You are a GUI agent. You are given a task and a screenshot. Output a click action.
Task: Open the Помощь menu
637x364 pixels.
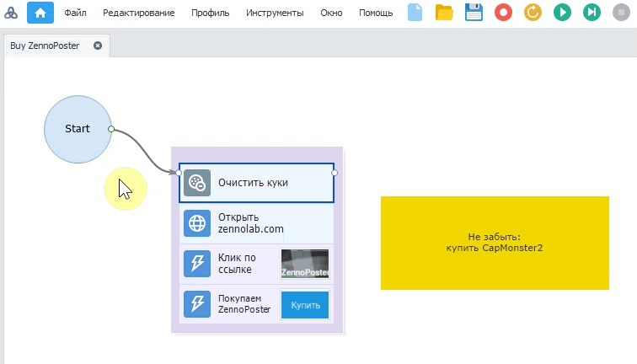coord(376,13)
